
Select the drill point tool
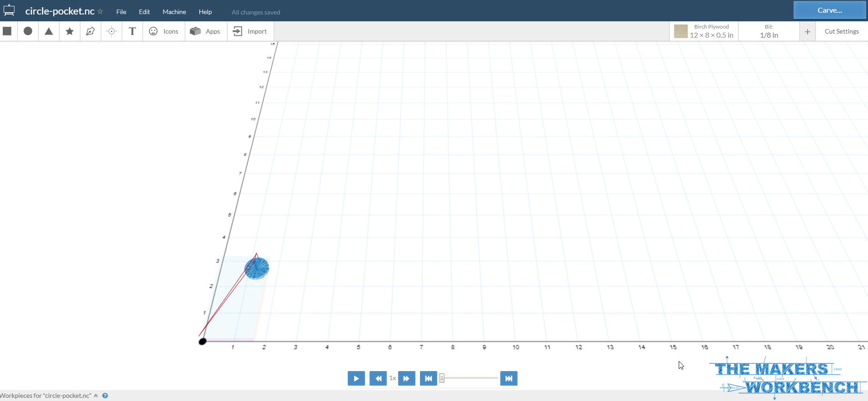click(111, 31)
